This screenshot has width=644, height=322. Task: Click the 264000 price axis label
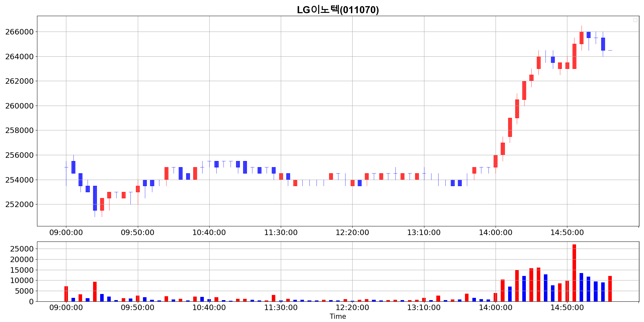(x=20, y=57)
